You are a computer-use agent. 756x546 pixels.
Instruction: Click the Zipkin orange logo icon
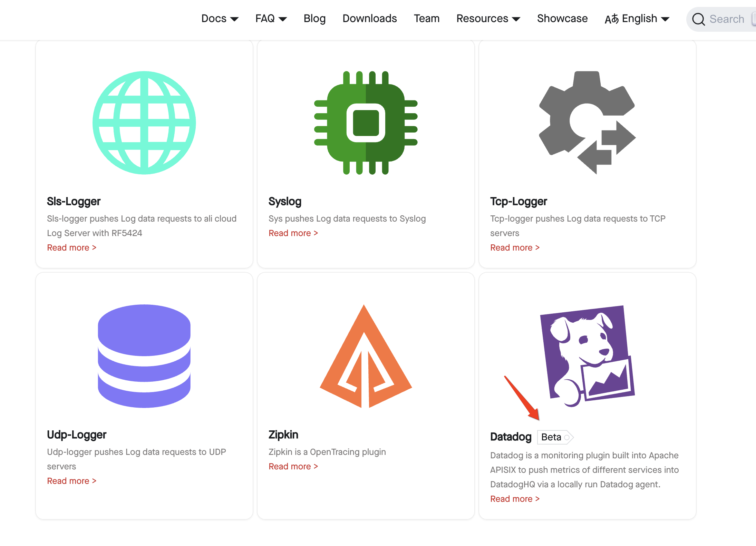click(x=366, y=356)
